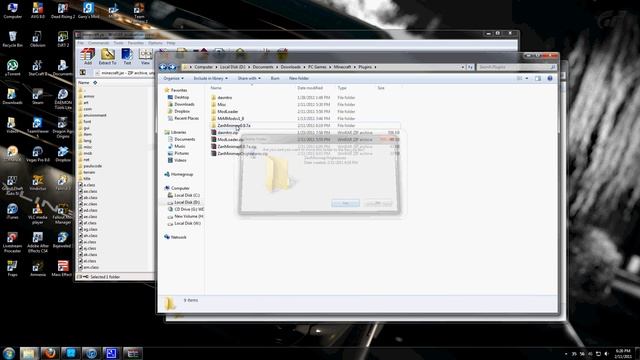Select the Steam desktop icon
This screenshot has width=640, height=360.
[x=38, y=97]
